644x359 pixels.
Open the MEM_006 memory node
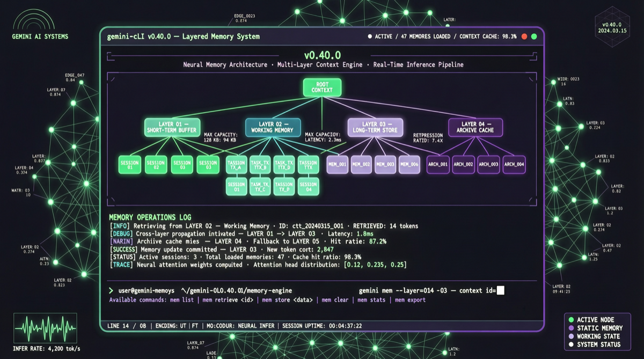pyautogui.click(x=409, y=165)
